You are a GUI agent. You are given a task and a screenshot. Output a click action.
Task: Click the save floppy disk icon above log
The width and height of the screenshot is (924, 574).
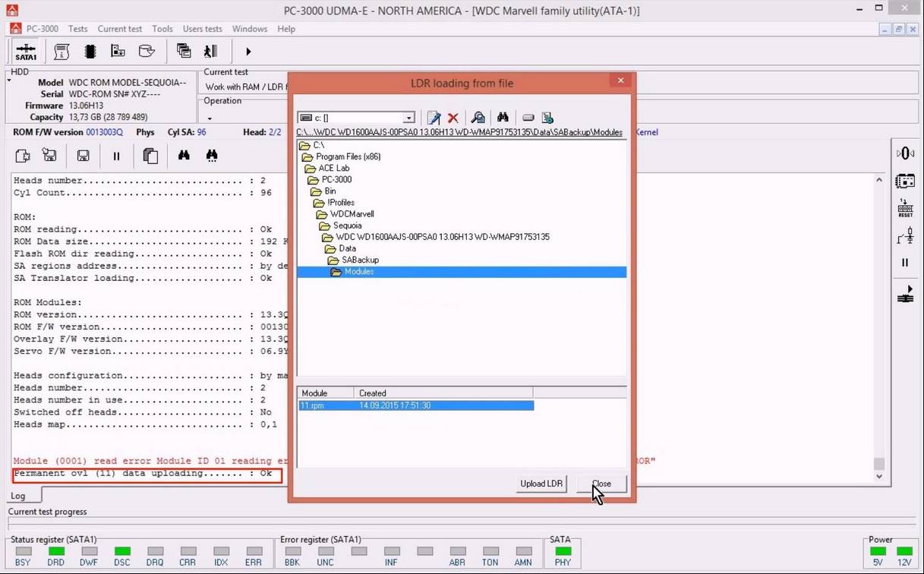(84, 156)
